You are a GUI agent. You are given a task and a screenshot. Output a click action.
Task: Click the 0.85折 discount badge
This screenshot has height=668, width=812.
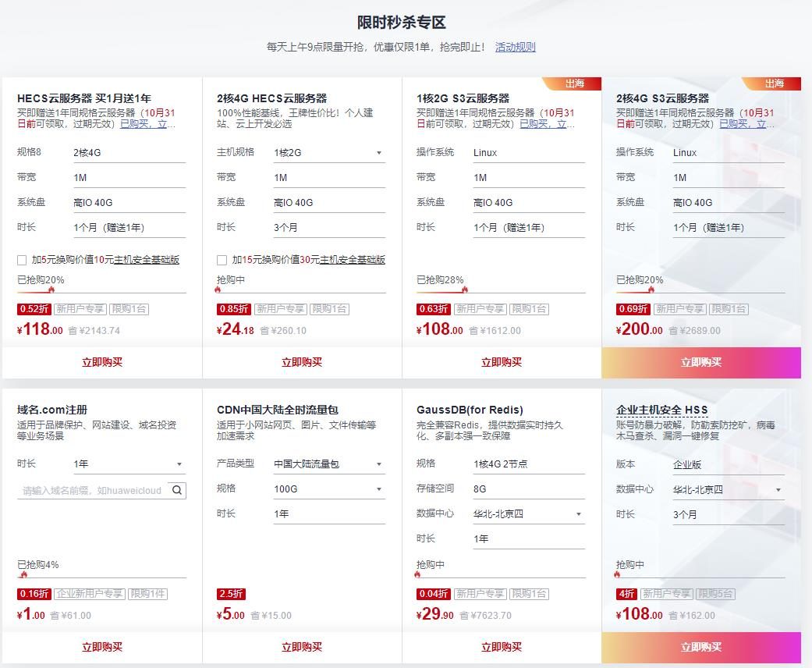tap(234, 309)
